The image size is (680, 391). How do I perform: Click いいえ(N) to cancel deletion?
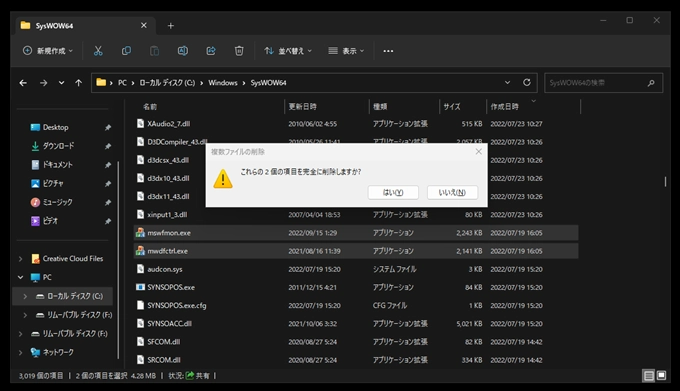(452, 192)
